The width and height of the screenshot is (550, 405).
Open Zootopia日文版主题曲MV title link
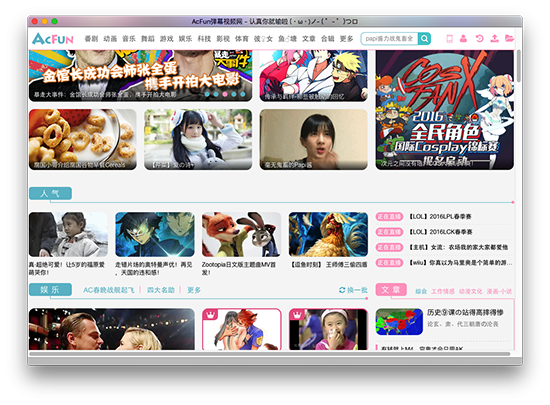tap(239, 268)
